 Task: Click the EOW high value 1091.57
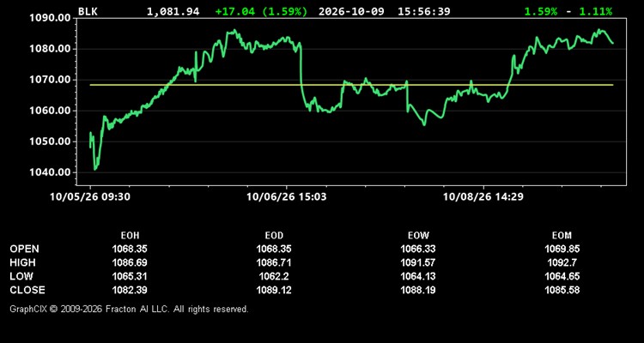[418, 262]
